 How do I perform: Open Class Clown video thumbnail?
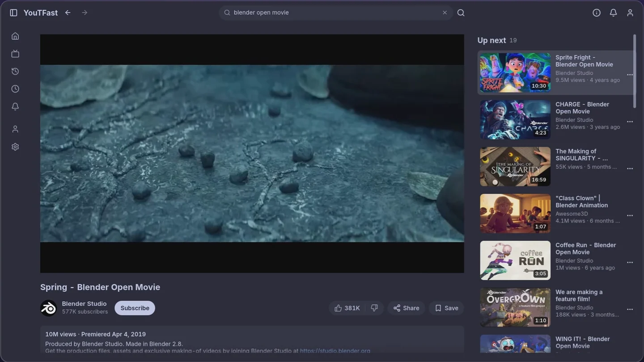point(515,213)
